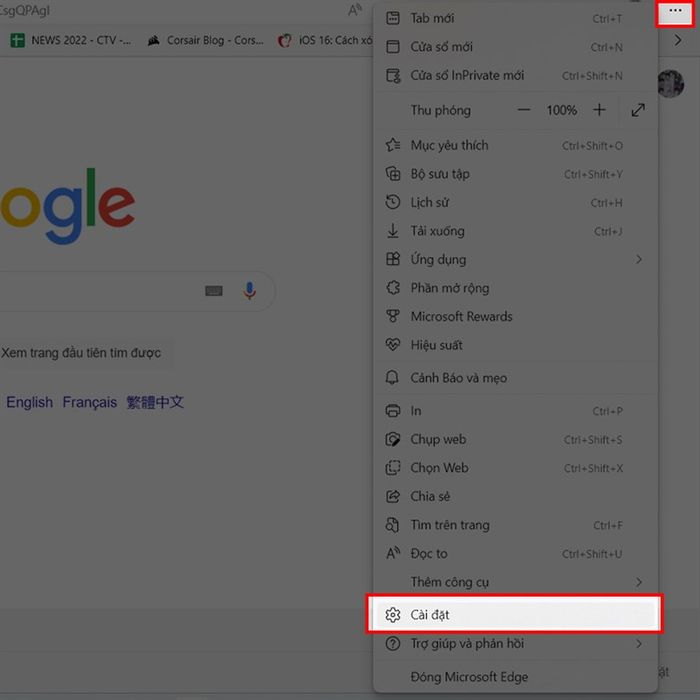This screenshot has width=700, height=700.
Task: Click the bell icon beside Cảnh Báo và mẹo
Action: click(x=392, y=378)
